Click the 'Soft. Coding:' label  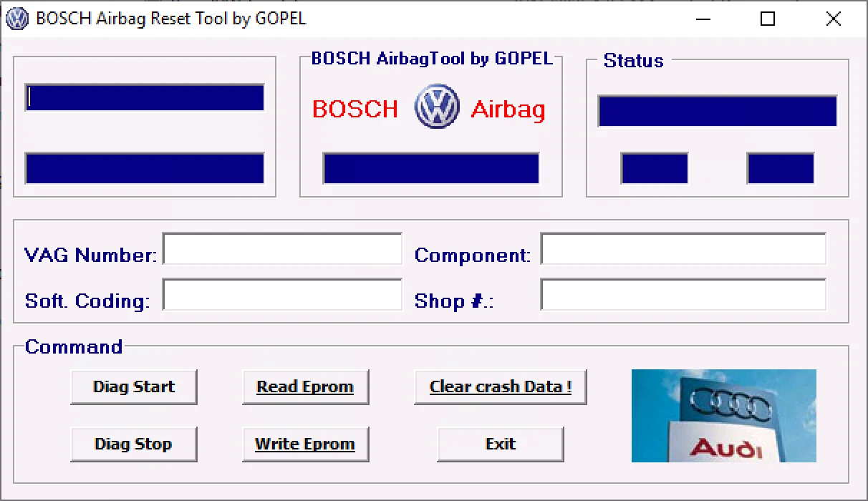tap(87, 301)
